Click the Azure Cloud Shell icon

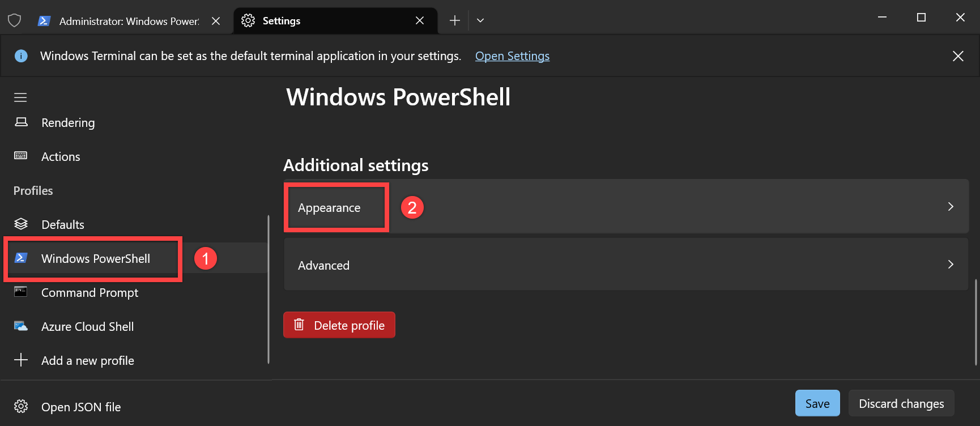click(x=21, y=326)
